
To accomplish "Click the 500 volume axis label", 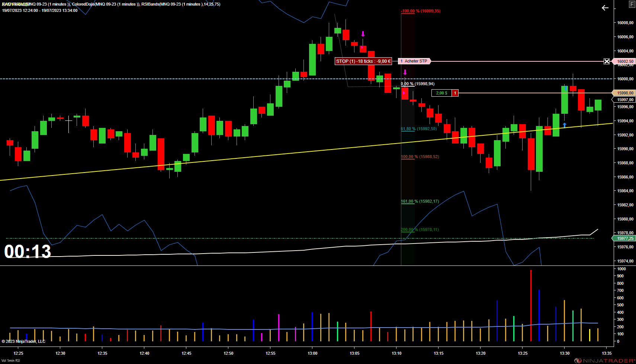I will [x=620, y=305].
